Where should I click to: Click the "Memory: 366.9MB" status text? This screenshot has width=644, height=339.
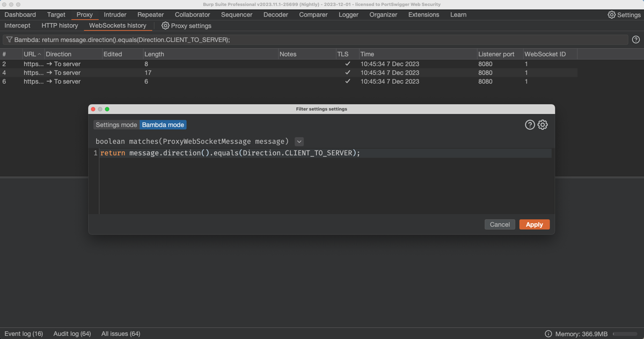coord(581,334)
